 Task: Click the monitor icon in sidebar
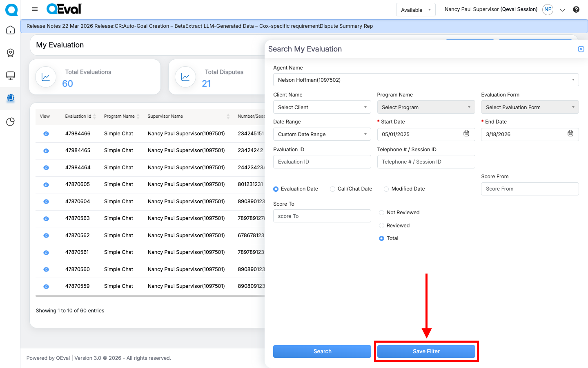[11, 76]
